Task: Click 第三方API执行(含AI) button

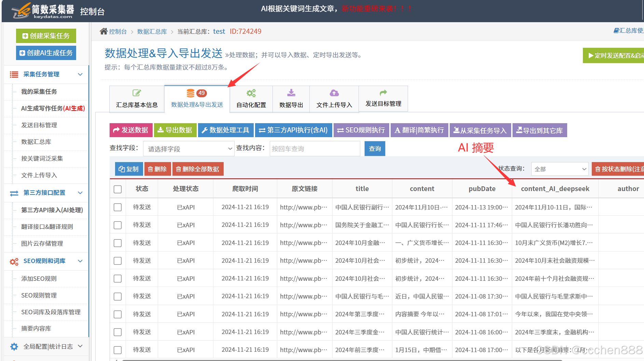Action: point(294,130)
